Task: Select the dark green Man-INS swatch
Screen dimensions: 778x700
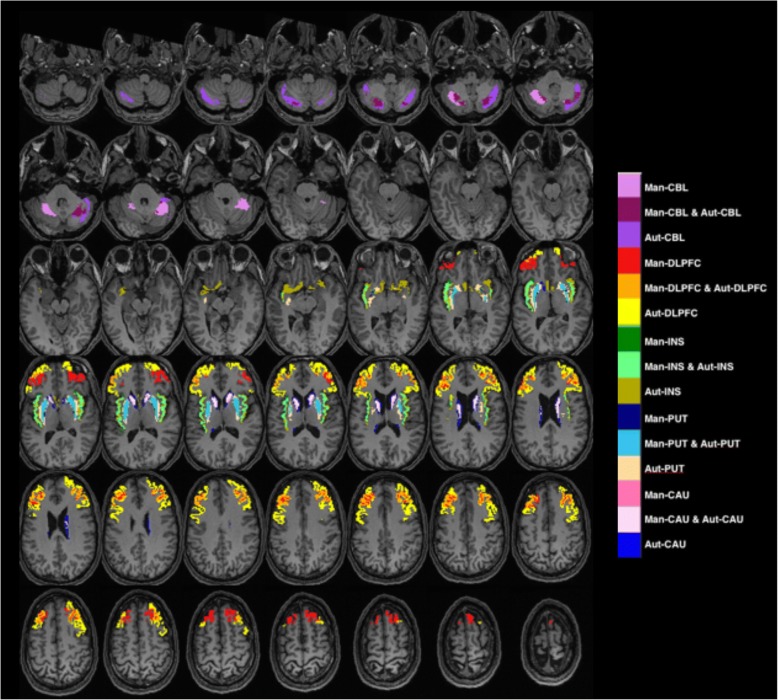Action: [x=629, y=338]
